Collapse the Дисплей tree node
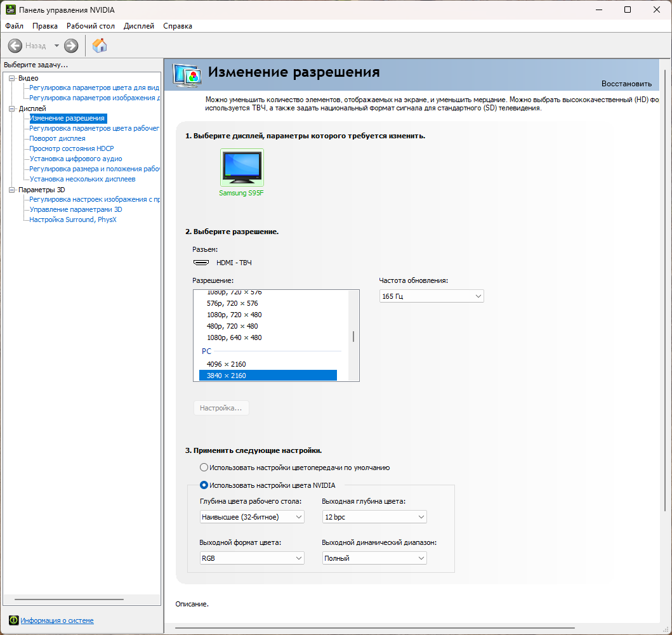672x635 pixels. (x=12, y=108)
